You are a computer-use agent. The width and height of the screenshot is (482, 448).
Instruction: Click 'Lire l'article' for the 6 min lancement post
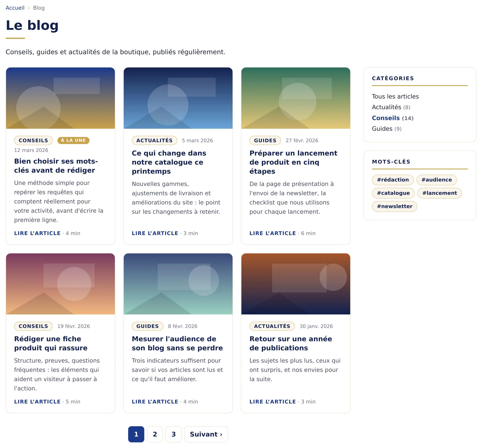[273, 233]
